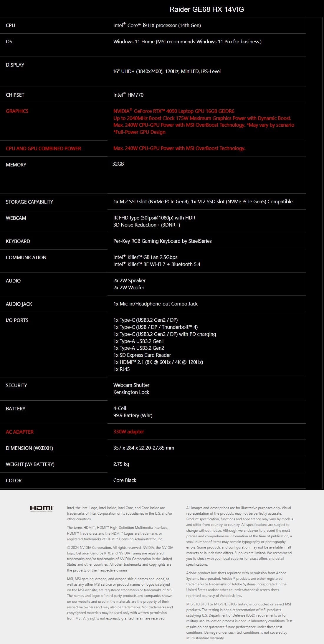
Task: Click the Core Black color value
Action: click(125, 480)
